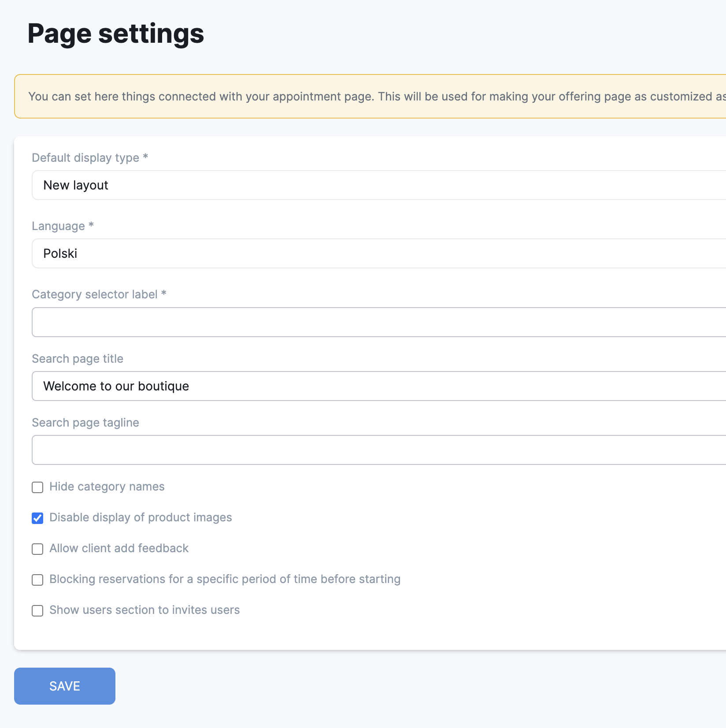Enable the Hide category names checkbox
This screenshot has width=726, height=728.
[x=37, y=487]
